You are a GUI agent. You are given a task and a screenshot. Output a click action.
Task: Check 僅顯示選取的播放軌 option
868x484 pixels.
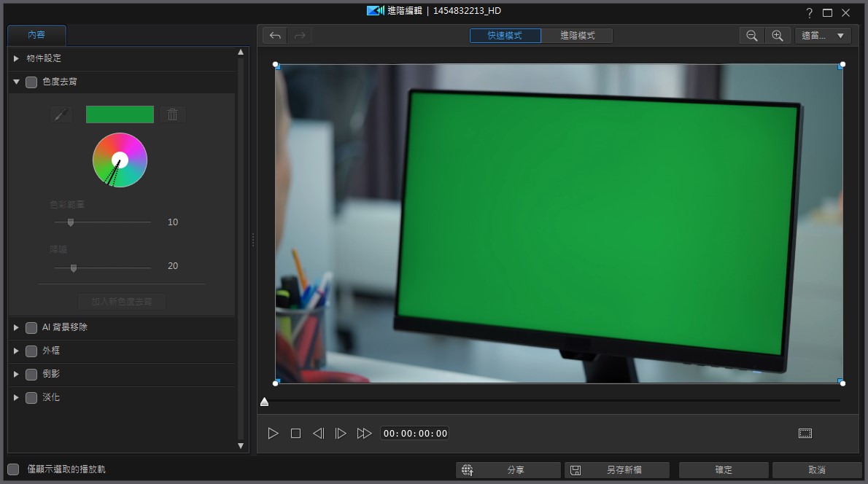pyautogui.click(x=13, y=469)
